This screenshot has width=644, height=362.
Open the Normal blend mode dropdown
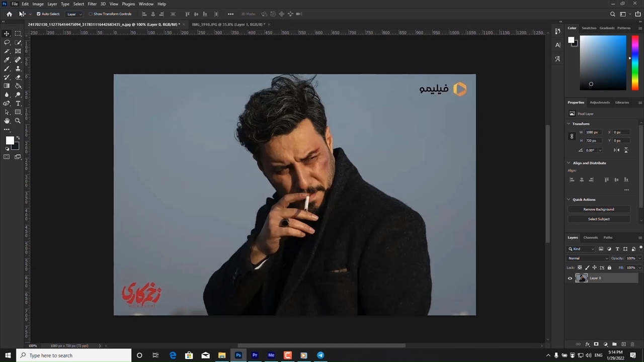point(588,258)
